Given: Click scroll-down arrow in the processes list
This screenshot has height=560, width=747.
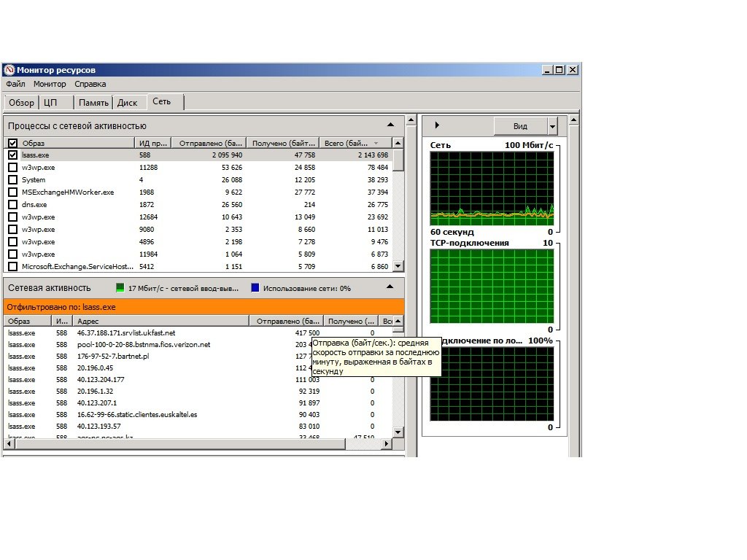Looking at the screenshot, I should pos(398,266).
